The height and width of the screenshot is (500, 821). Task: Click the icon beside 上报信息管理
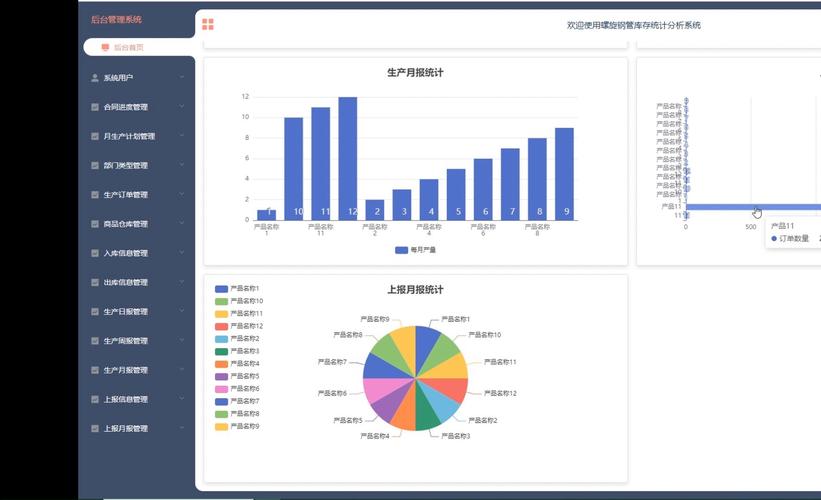pos(95,399)
